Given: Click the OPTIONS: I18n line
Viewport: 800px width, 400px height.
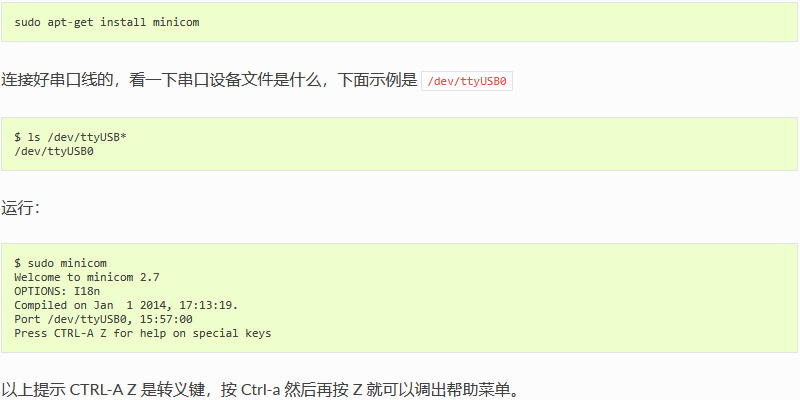Looking at the screenshot, I should coord(57,291).
